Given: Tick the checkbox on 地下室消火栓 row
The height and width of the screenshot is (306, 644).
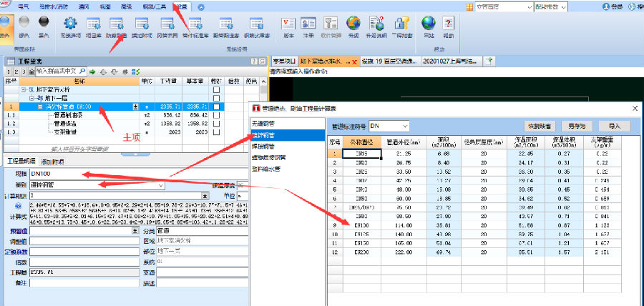Looking at the screenshot, I should 215,91.
